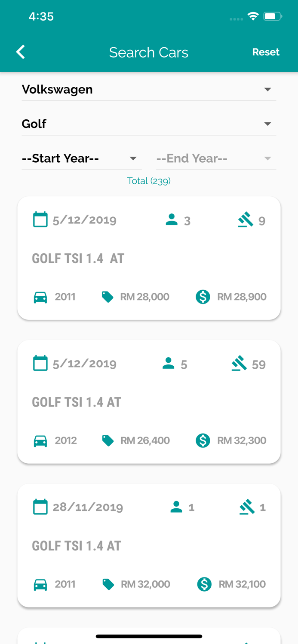Click the dollar icon next to RM 32,300
This screenshot has height=644, width=298.
203,440
